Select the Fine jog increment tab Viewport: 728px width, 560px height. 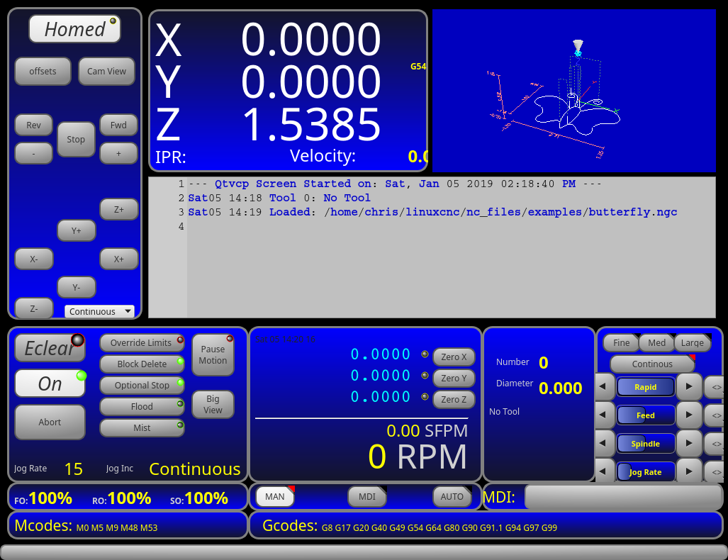coord(620,342)
